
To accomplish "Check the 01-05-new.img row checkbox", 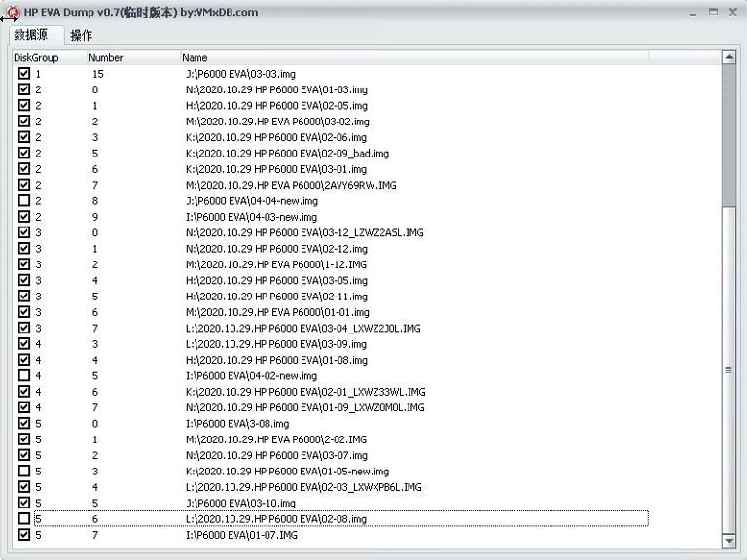I will click(23, 471).
